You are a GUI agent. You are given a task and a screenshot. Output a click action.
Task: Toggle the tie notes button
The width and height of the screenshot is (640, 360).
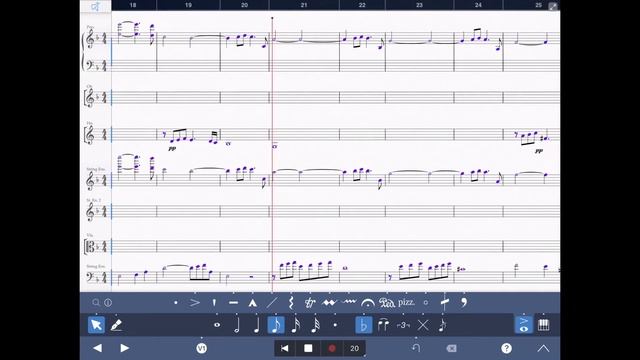click(383, 325)
